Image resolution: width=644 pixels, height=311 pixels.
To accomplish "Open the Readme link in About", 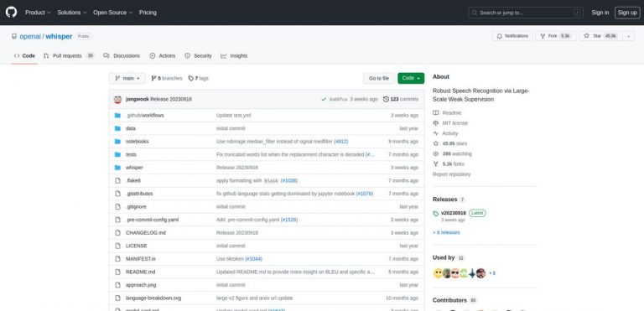I will [x=447, y=112].
